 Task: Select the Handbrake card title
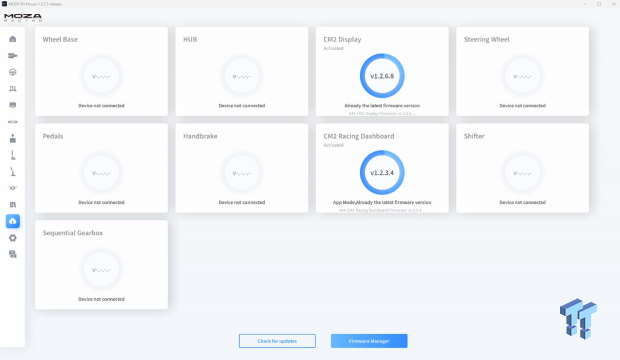point(200,136)
